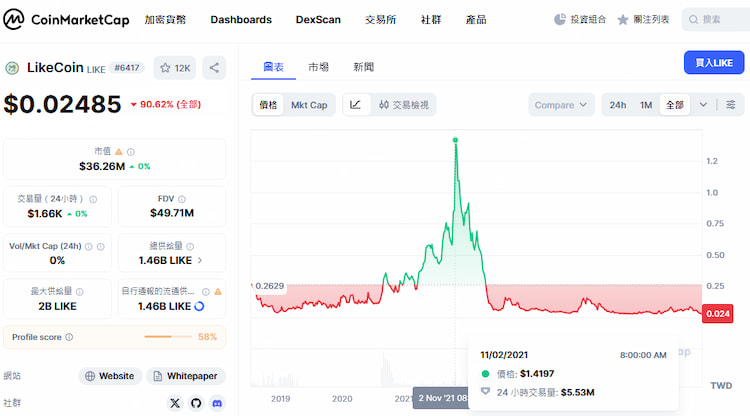Viewport: 750px width, 416px height.
Task: Expand more time ranges chevron
Action: 703,105
